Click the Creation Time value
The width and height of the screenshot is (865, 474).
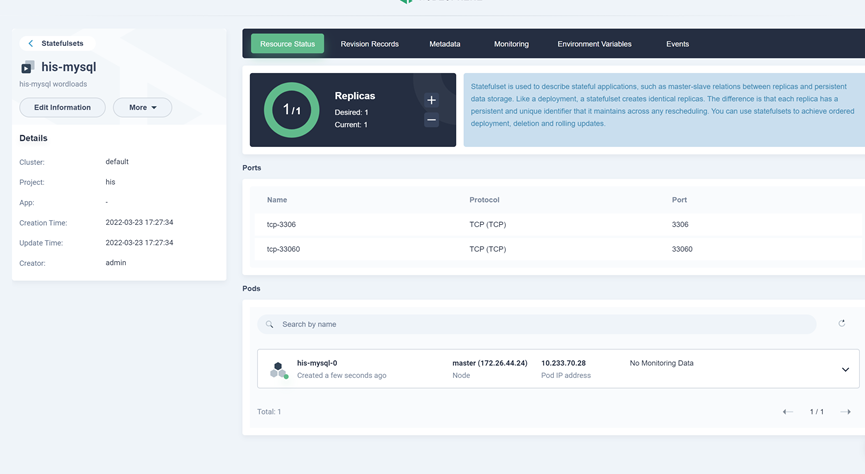click(140, 222)
